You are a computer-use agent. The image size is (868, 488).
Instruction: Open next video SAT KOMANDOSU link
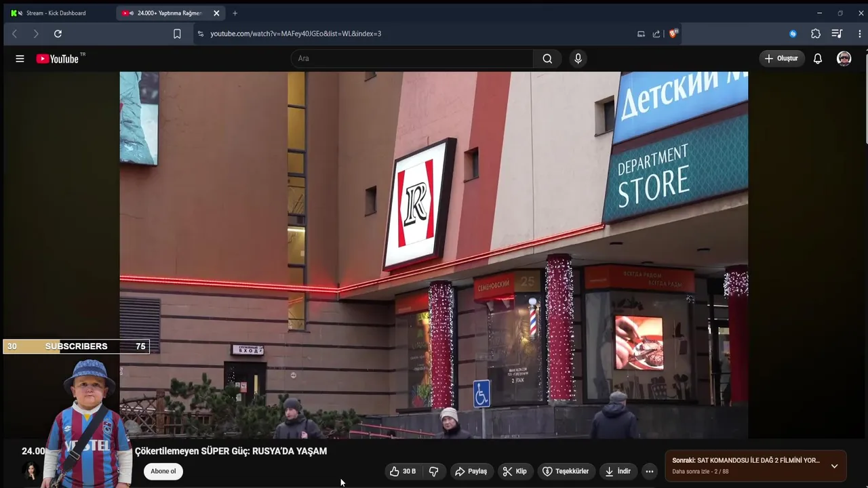click(x=746, y=460)
